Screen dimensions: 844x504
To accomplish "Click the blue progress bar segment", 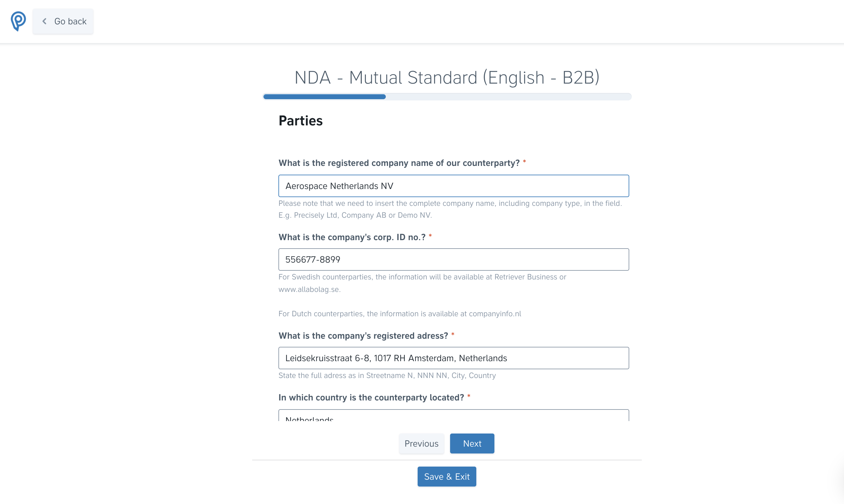I will pyautogui.click(x=324, y=97).
